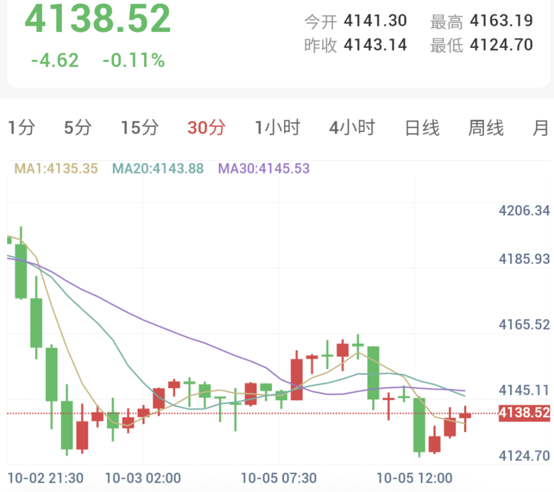
Task: Click the 10-03 02:00 time axis label
Action: click(143, 478)
